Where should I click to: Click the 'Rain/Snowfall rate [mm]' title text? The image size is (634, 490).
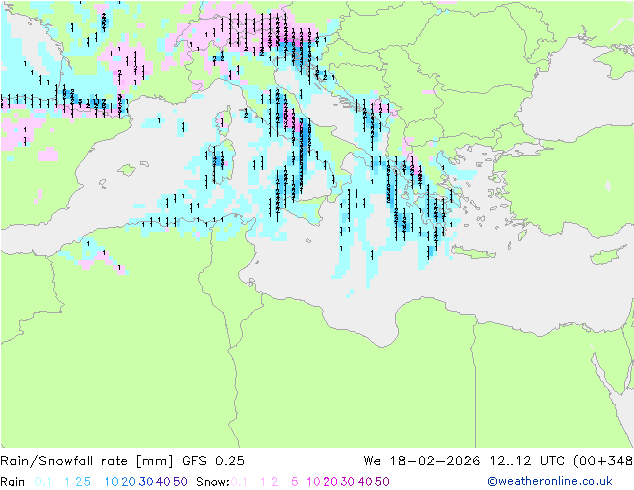pyautogui.click(x=87, y=461)
